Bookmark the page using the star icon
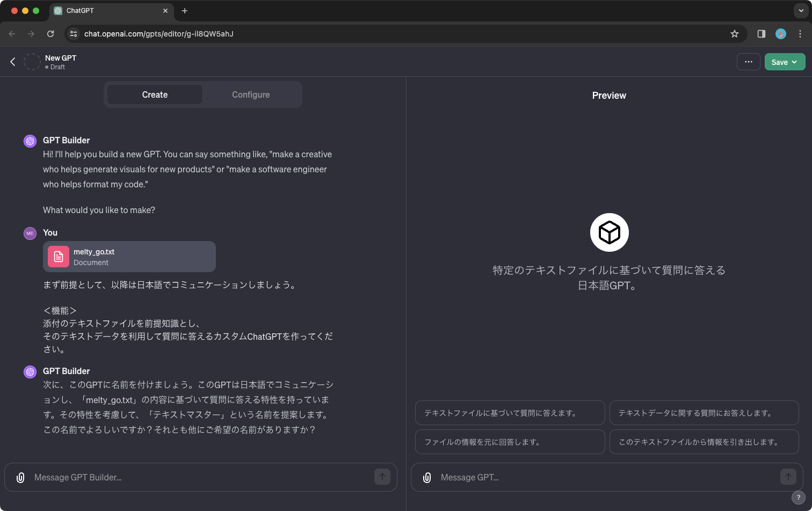The image size is (812, 511). 735,33
